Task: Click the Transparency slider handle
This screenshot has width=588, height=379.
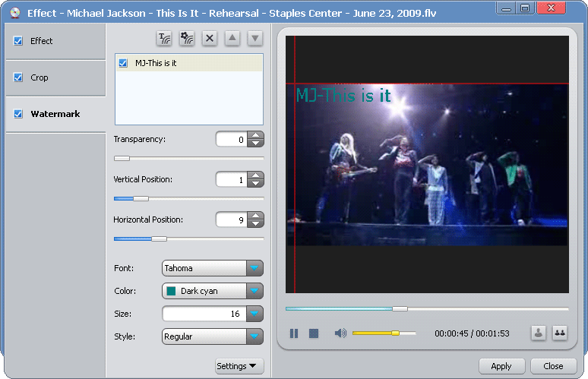Action: click(x=122, y=158)
